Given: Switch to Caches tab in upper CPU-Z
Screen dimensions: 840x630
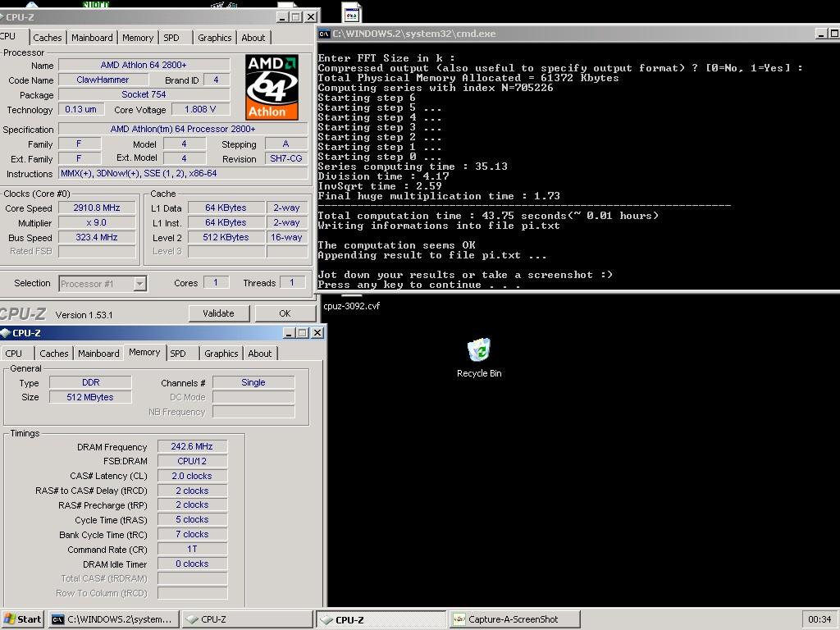Looking at the screenshot, I should (x=47, y=38).
